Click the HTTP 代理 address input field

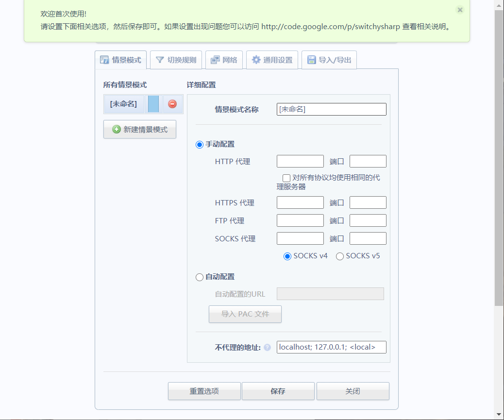click(300, 161)
